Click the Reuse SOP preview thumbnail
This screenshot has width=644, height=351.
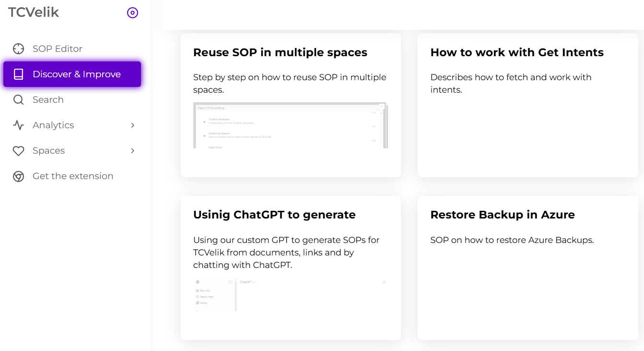[x=290, y=125]
